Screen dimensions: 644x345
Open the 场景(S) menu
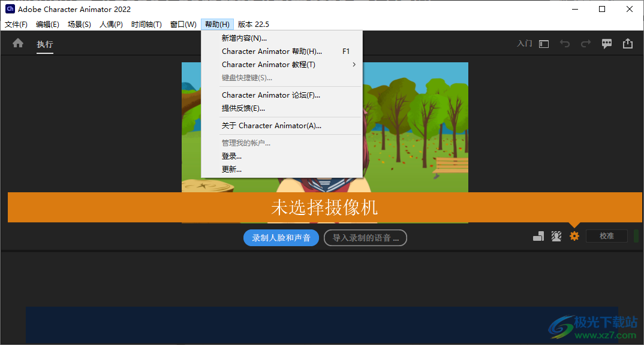click(79, 24)
